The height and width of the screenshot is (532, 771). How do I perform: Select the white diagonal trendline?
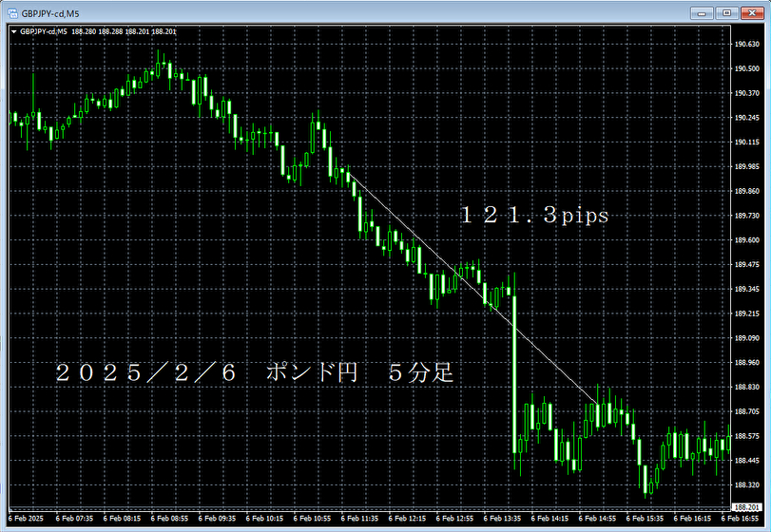pos(473,289)
